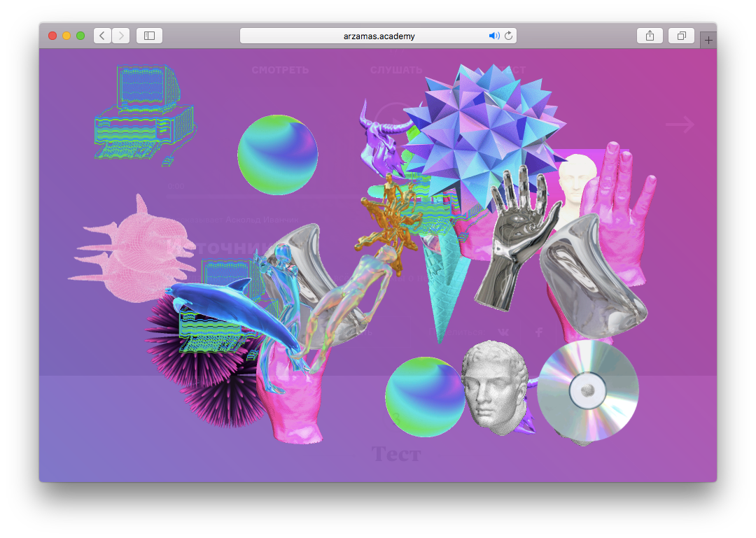Go back to the previous page

point(102,36)
